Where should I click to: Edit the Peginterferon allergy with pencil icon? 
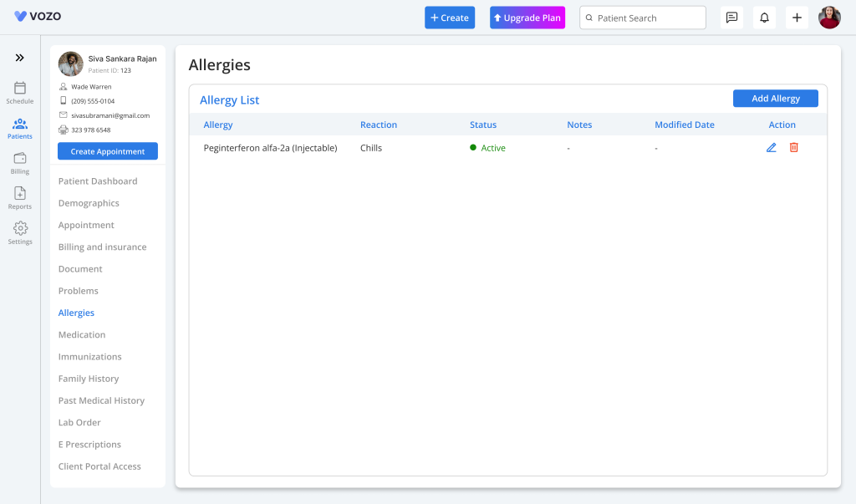click(x=772, y=147)
